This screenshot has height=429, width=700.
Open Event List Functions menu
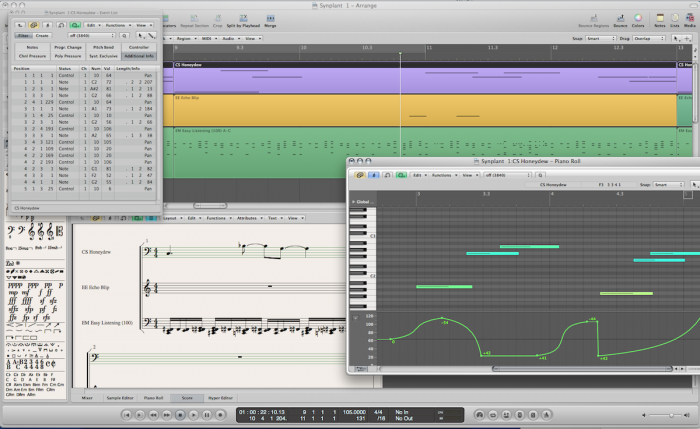114,23
